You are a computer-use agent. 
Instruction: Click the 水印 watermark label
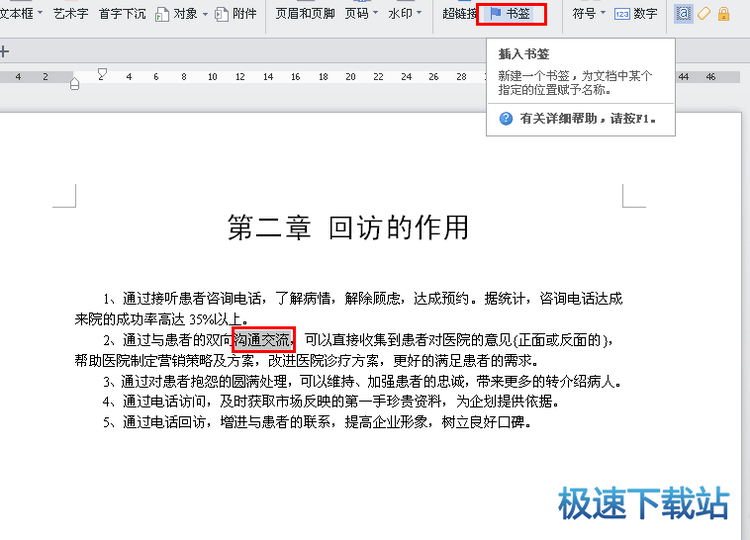click(x=401, y=13)
